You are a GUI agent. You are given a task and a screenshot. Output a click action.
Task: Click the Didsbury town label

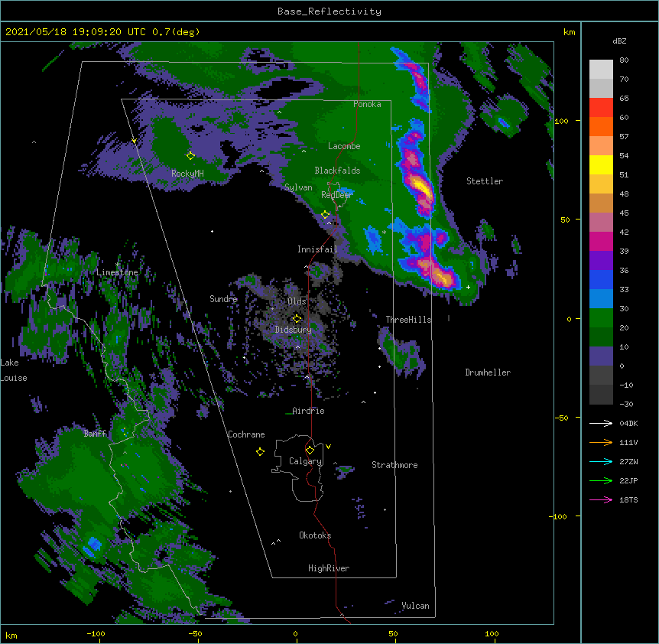click(x=294, y=330)
